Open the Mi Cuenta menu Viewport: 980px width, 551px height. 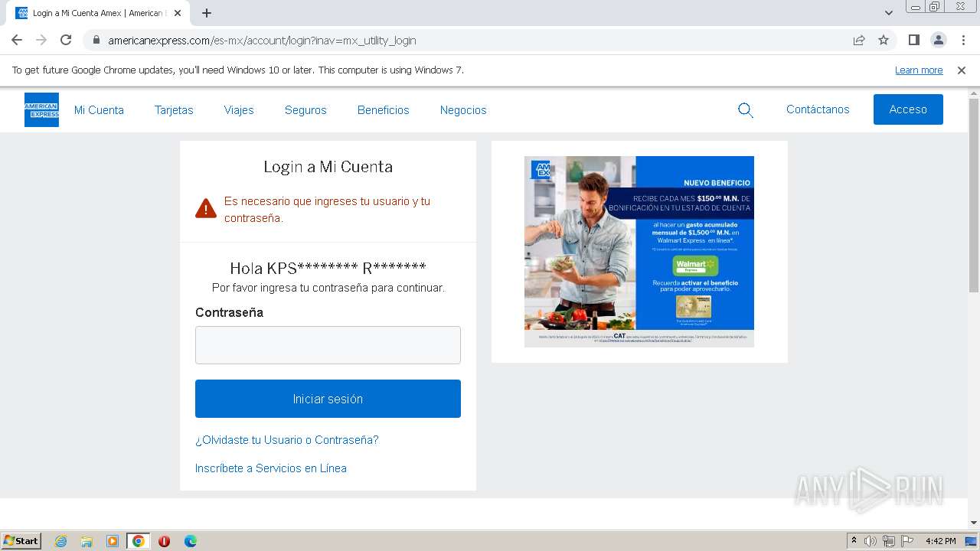pyautogui.click(x=99, y=110)
